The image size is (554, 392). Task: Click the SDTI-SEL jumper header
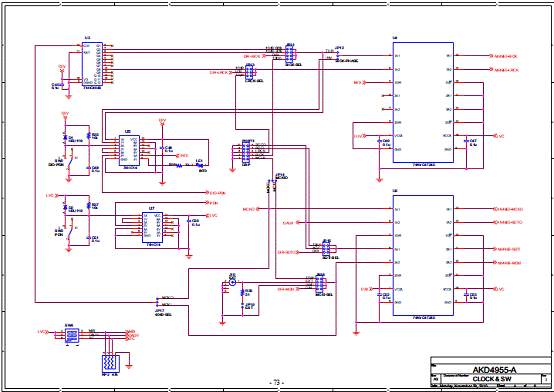326,248
